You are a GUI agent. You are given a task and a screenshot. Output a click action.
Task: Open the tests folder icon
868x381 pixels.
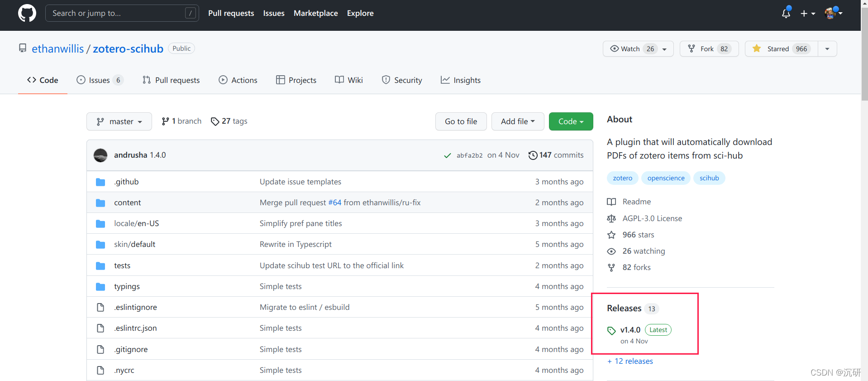click(100, 266)
